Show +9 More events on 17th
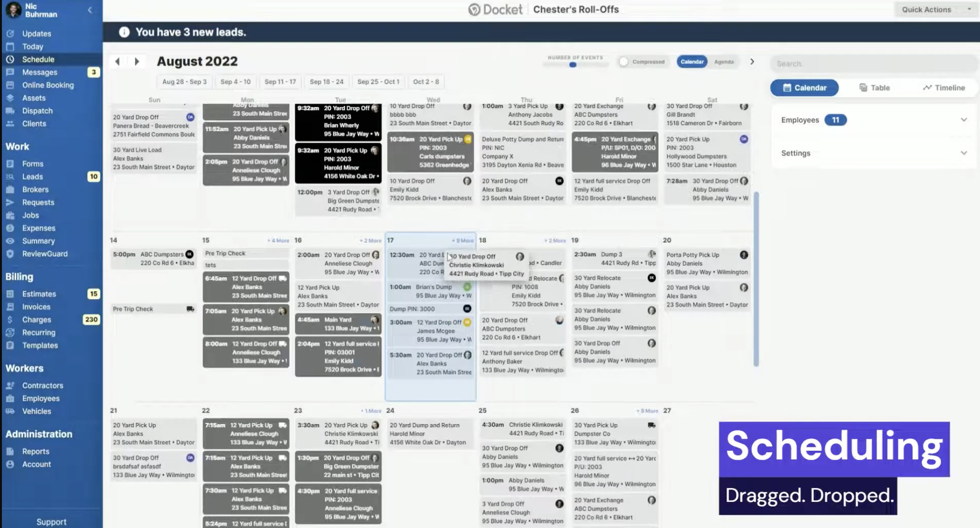Image resolution: width=980 pixels, height=528 pixels. click(x=462, y=241)
